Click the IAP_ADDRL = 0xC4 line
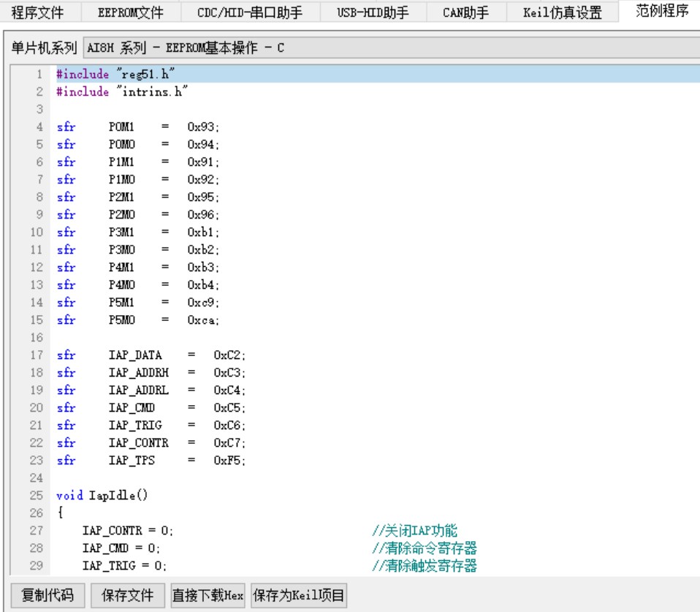Screen dimensions: 700x612 pyautogui.click(x=151, y=390)
